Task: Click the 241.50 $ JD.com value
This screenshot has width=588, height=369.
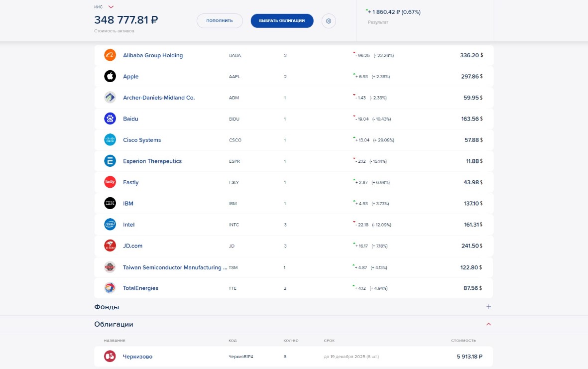Action: click(472, 246)
